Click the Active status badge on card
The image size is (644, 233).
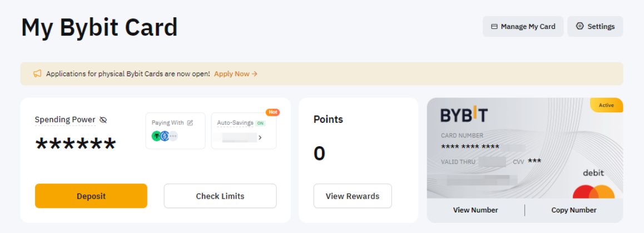pos(606,105)
